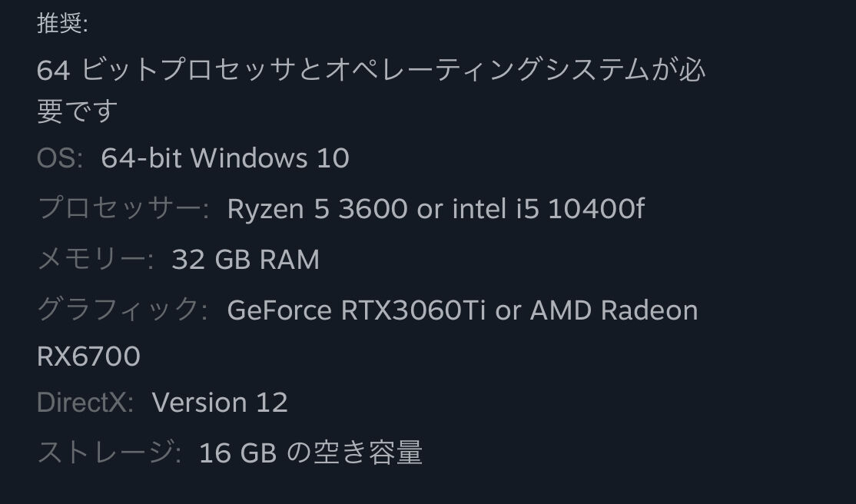856x504 pixels.
Task: Select the 64-bit Windows 10 value
Action: coord(225,158)
